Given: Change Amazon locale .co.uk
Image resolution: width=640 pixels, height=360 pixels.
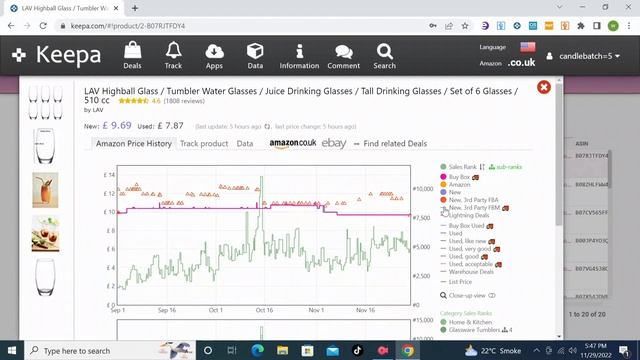Looking at the screenshot, I should coord(521,63).
